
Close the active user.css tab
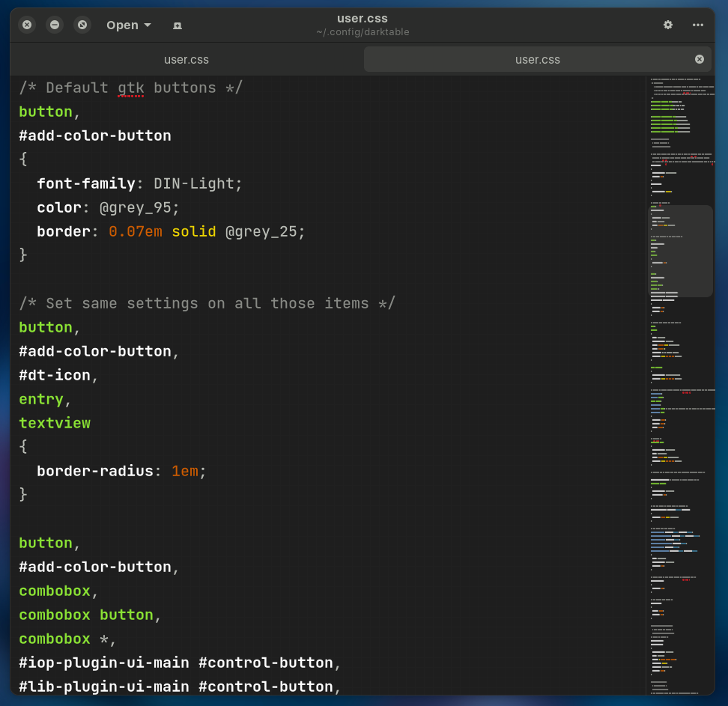700,59
